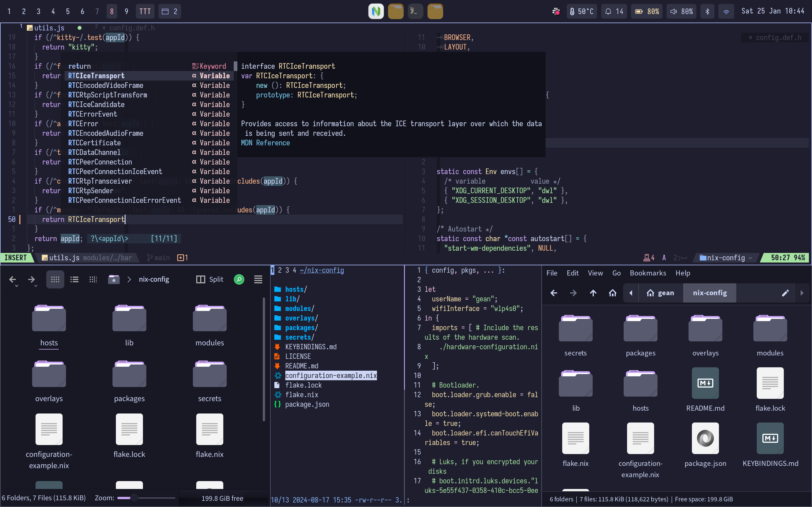Click the Split view button
The height and width of the screenshot is (507, 812).
[210, 279]
